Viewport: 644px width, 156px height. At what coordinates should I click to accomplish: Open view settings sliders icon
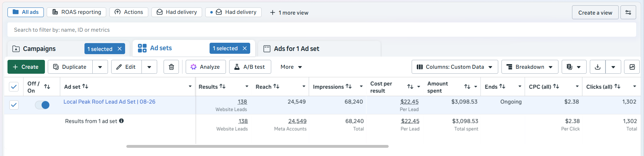628,12
